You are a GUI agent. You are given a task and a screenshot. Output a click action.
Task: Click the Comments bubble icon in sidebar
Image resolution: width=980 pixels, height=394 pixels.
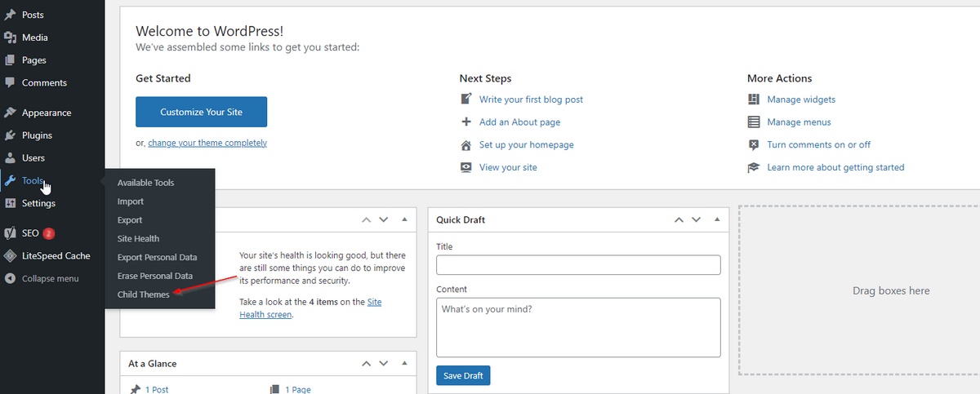click(x=10, y=82)
